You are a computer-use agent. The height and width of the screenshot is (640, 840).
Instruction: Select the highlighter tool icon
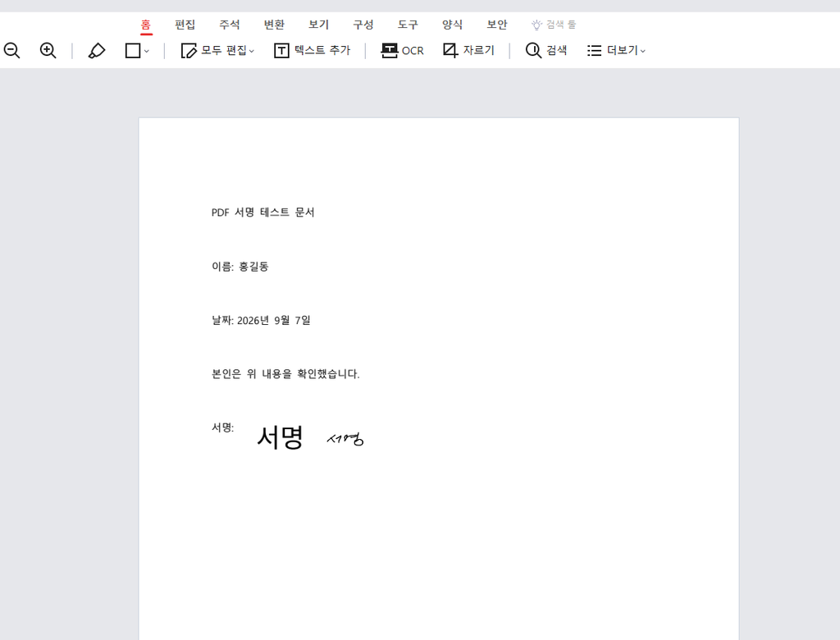[x=97, y=50]
